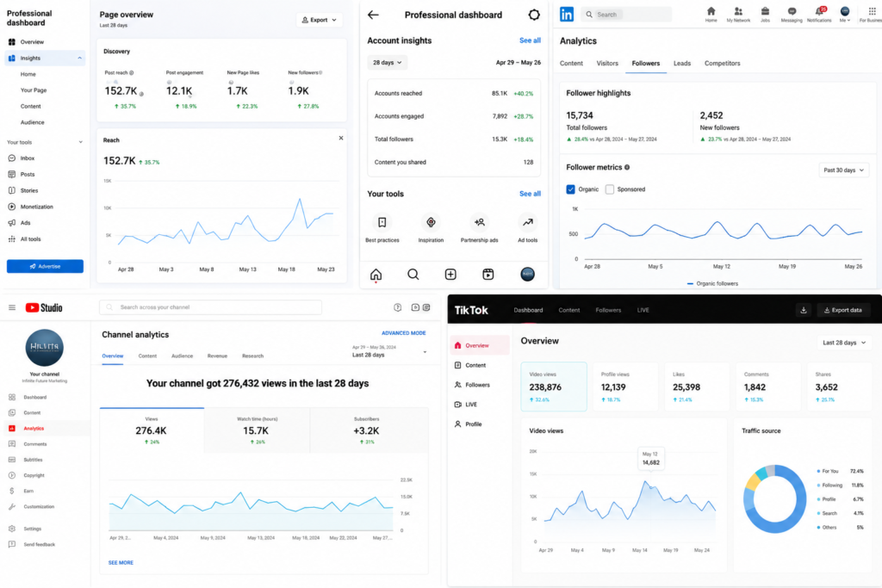
Task: Open Inspiration tool in Instagram
Action: click(431, 228)
